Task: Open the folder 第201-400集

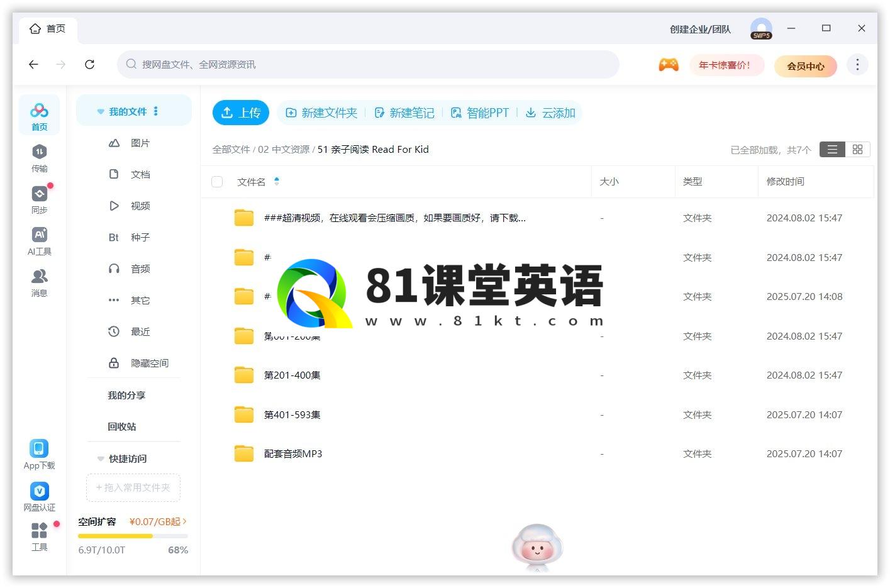Action: pos(292,375)
